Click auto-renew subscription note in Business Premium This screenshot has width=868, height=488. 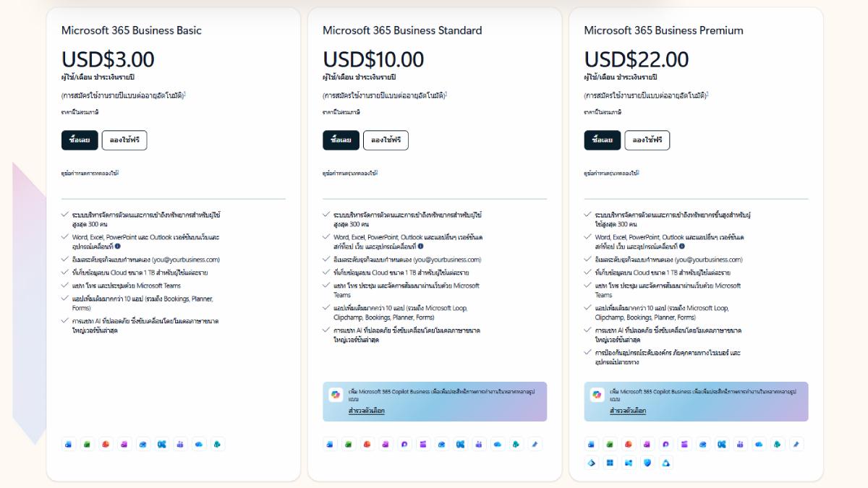coord(647,95)
